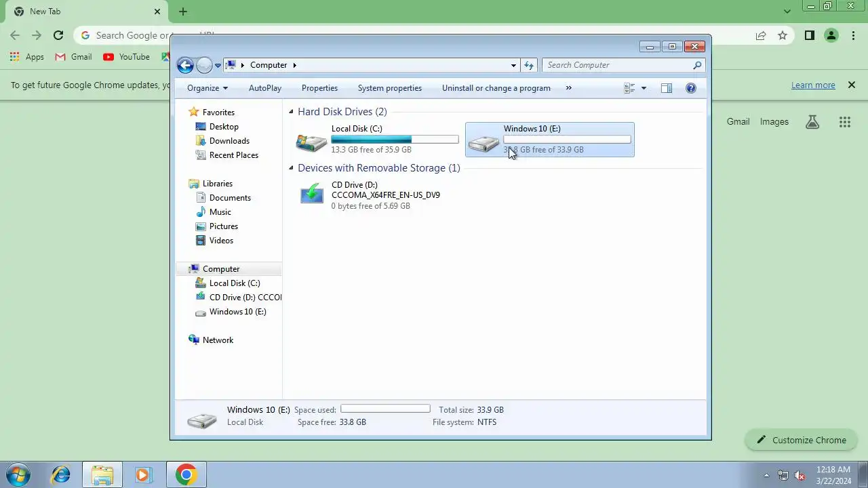The width and height of the screenshot is (868, 488).
Task: Bookmark this tab with the star icon
Action: (x=783, y=35)
